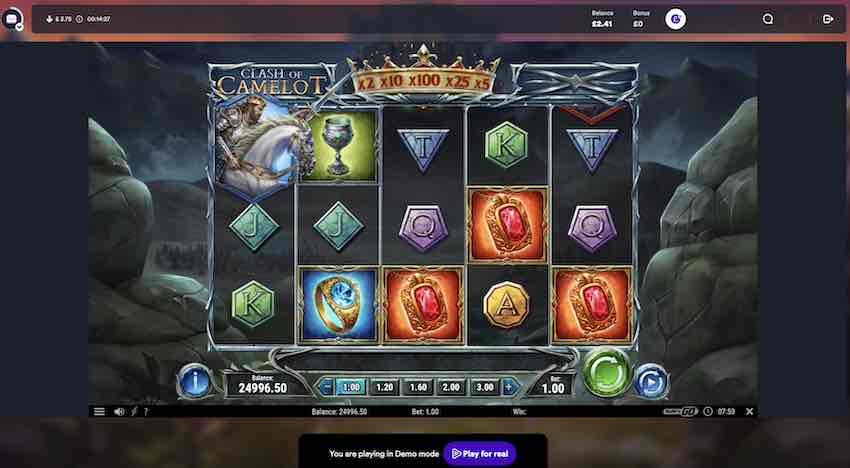Image resolution: width=850 pixels, height=468 pixels.
Task: Open the question mark help icon
Action: (145, 412)
